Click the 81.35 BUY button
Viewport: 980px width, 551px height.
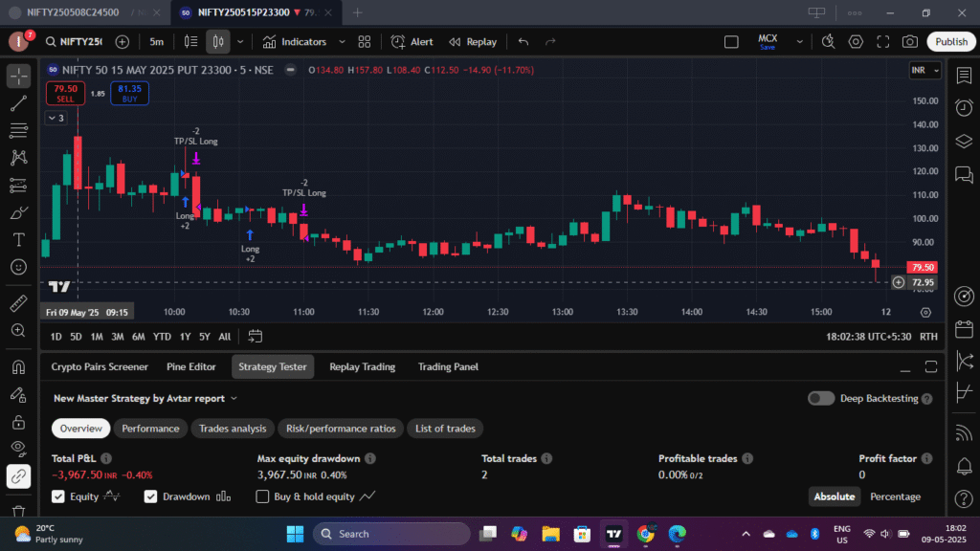point(129,93)
